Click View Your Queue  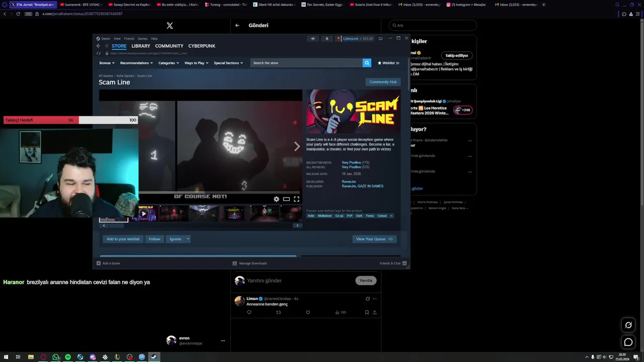click(374, 239)
